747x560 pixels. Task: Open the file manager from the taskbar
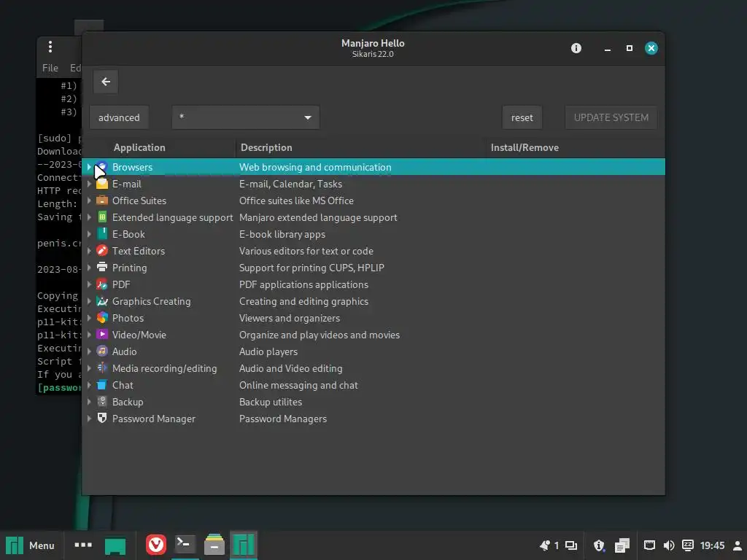point(214,545)
